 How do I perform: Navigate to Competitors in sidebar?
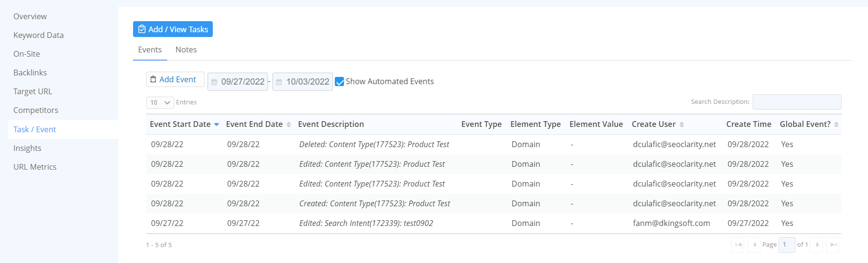click(36, 110)
